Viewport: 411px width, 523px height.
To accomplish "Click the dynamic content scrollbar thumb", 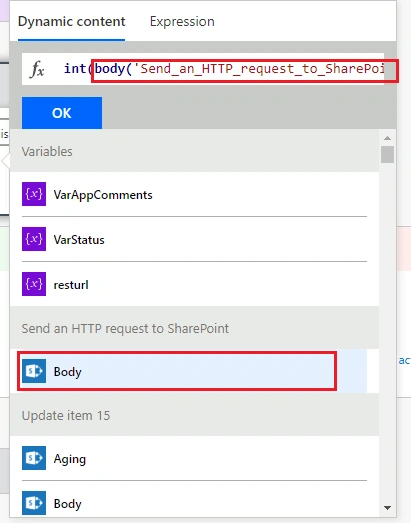I will click(387, 154).
